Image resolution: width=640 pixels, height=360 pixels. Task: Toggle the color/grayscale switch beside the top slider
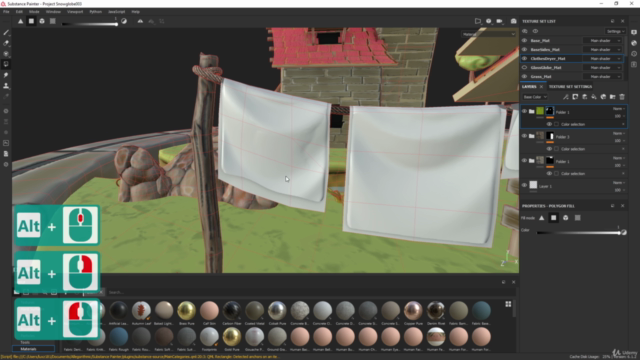124,21
